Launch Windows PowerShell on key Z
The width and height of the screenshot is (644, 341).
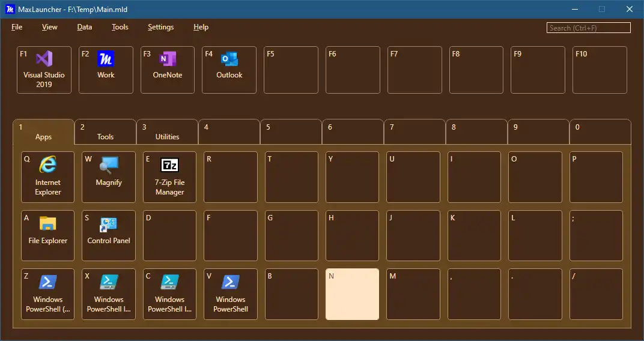point(47,294)
